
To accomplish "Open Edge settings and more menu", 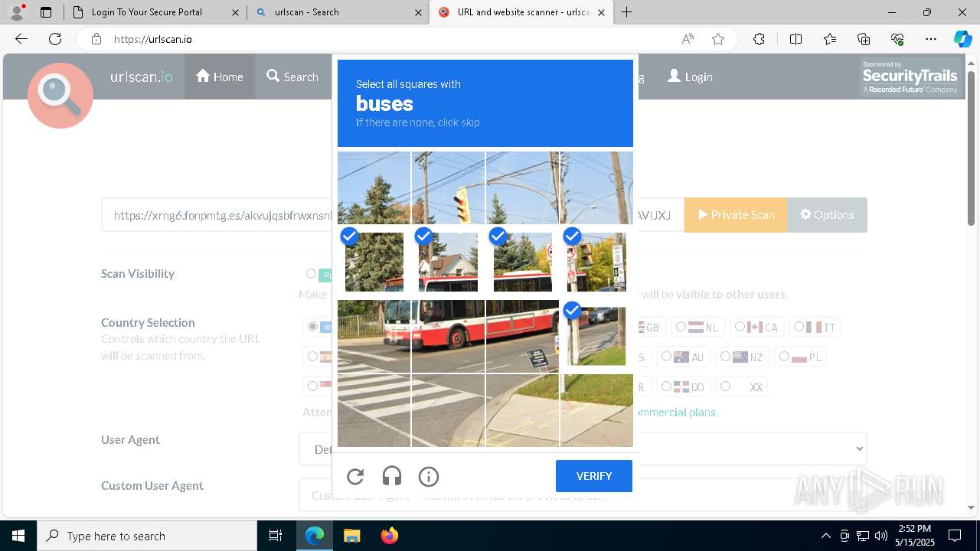I will (931, 39).
